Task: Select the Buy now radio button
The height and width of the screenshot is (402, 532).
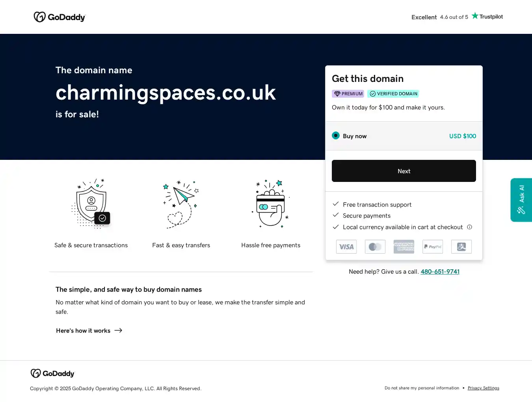Action: 336,135
